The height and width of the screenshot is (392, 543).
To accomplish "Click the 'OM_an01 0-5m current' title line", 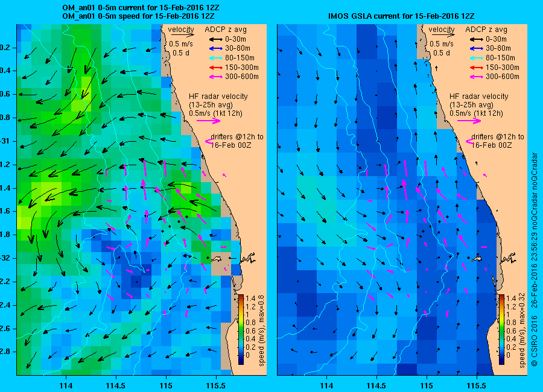I will 141,8.
